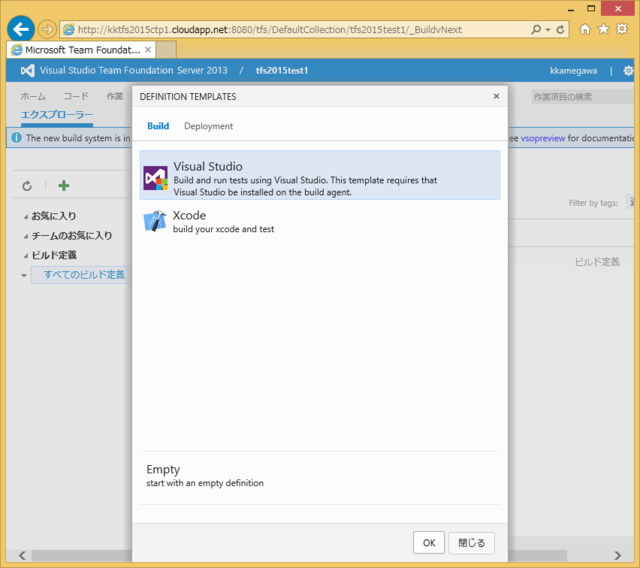This screenshot has height=568, width=640.
Task: Select the Microsoft Team Foundation browser tab
Action: 81,50
